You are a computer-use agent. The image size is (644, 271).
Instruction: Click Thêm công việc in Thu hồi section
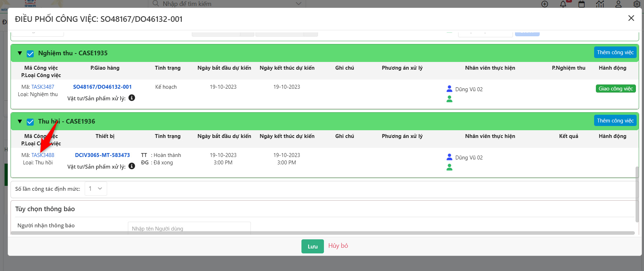coord(615,121)
